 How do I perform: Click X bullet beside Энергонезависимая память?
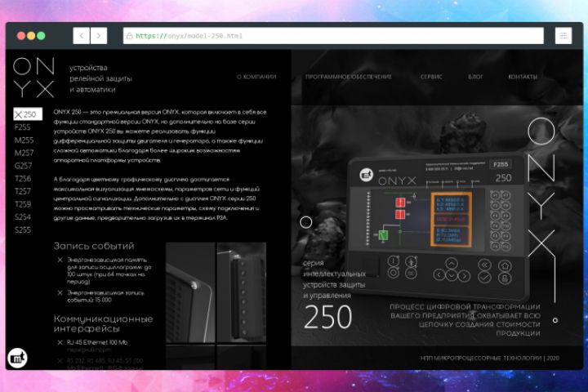click(60, 260)
